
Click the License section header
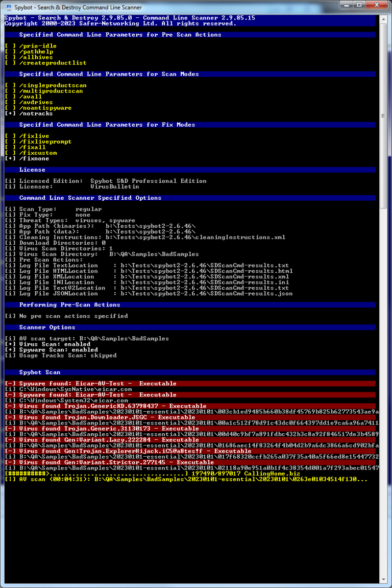coord(190,170)
